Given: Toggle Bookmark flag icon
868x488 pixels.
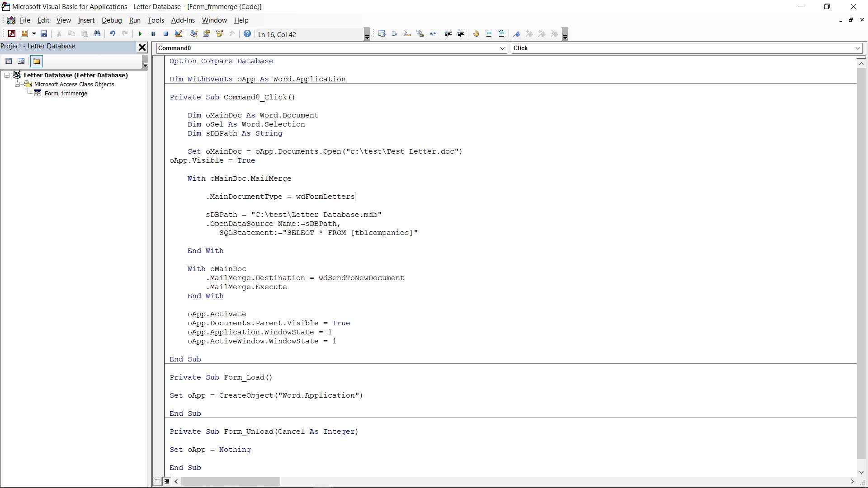Looking at the screenshot, I should click(x=517, y=34).
